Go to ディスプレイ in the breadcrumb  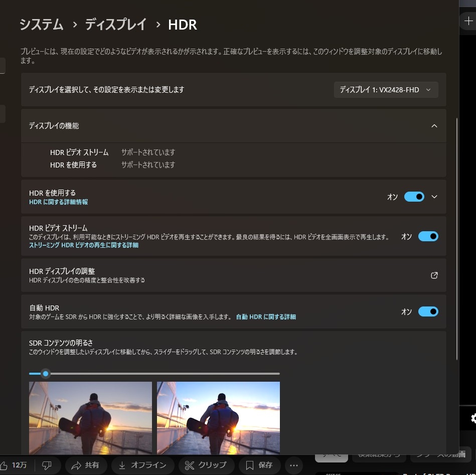coord(116,25)
